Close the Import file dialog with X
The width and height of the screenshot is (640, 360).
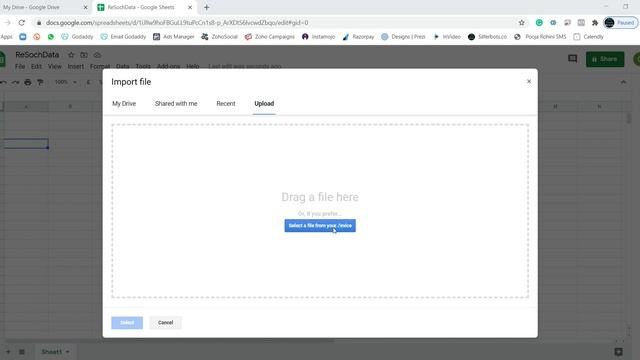529,82
